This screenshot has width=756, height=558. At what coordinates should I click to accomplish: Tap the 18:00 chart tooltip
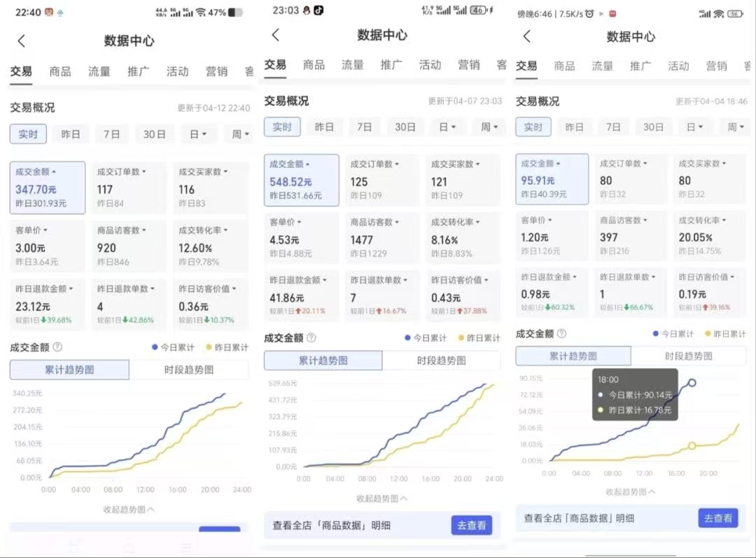tap(635, 394)
